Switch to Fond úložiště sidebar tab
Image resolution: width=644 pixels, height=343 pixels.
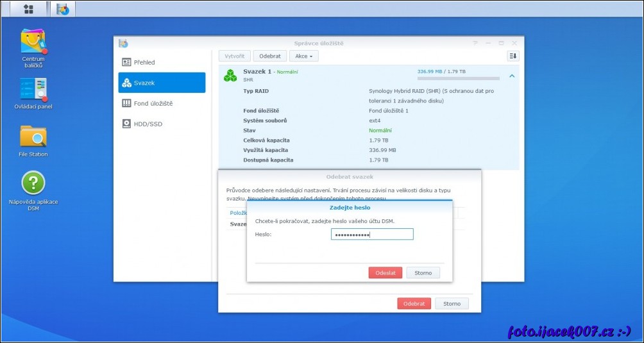(162, 103)
